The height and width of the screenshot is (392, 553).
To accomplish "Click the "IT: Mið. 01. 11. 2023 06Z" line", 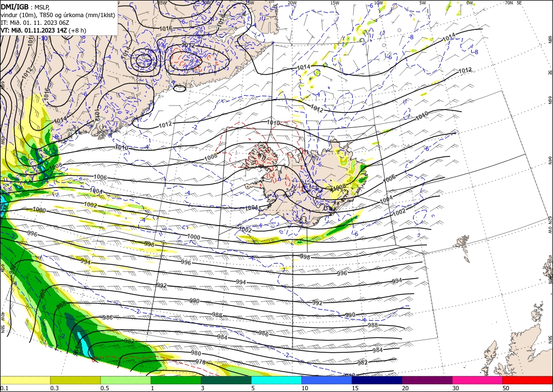I will click(34, 22).
